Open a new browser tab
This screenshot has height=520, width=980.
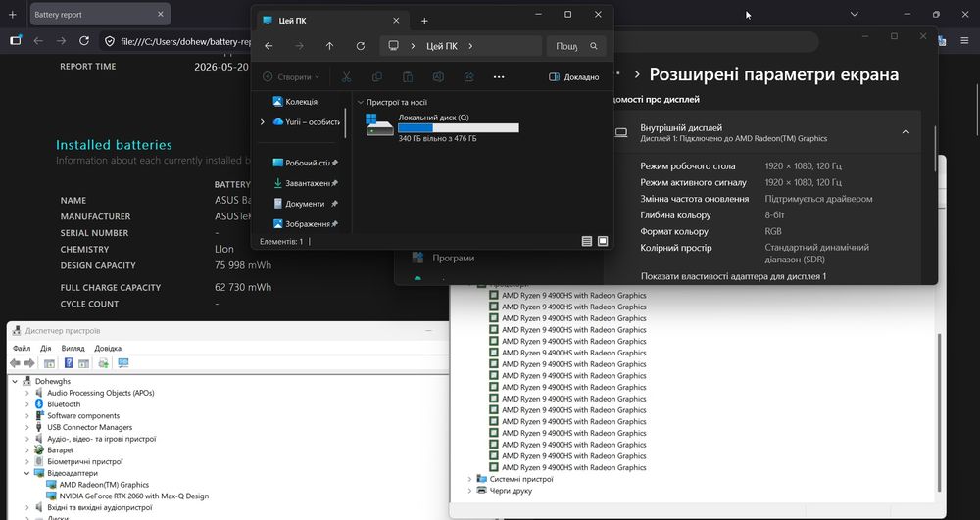point(12,14)
